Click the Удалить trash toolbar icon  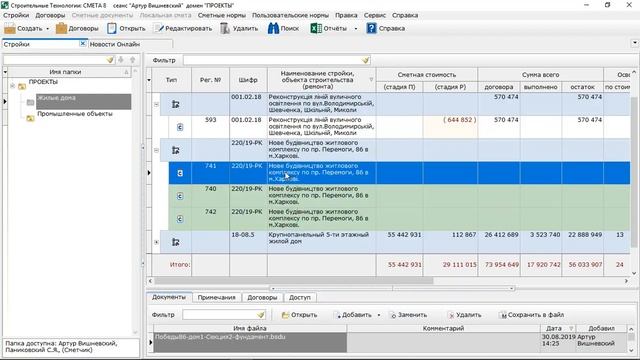pyautogui.click(x=225, y=29)
